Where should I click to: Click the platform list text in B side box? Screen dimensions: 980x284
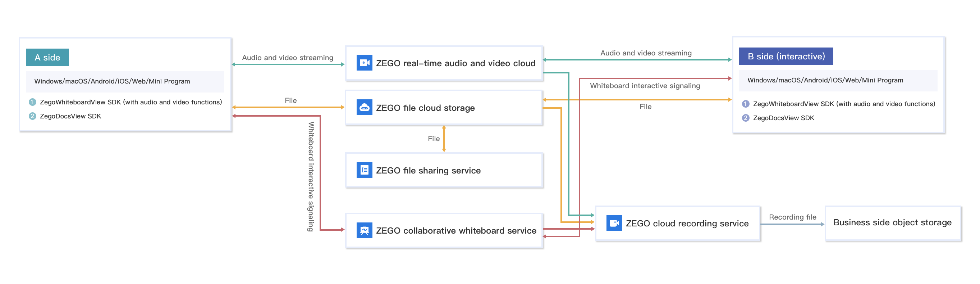point(825,80)
